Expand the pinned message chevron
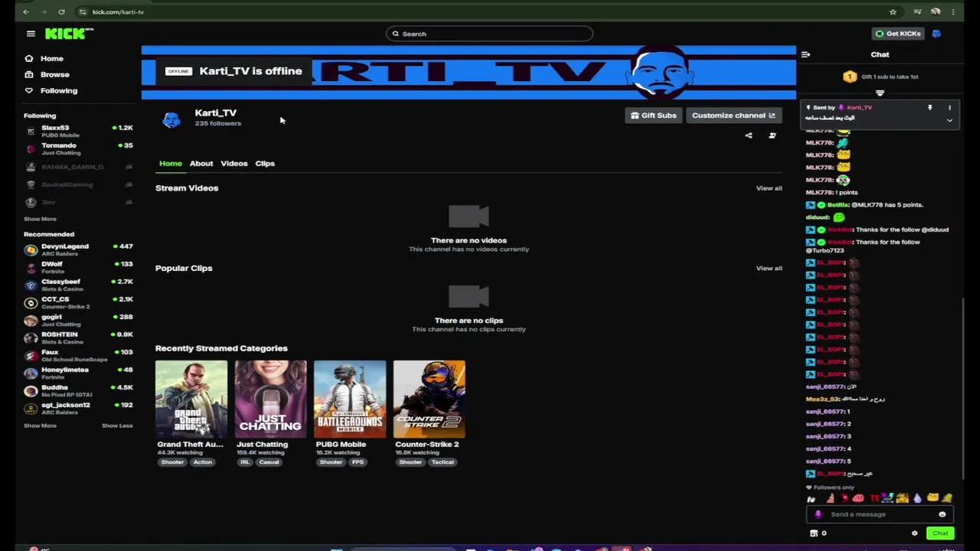Screen dimensions: 980x551 click(949, 120)
